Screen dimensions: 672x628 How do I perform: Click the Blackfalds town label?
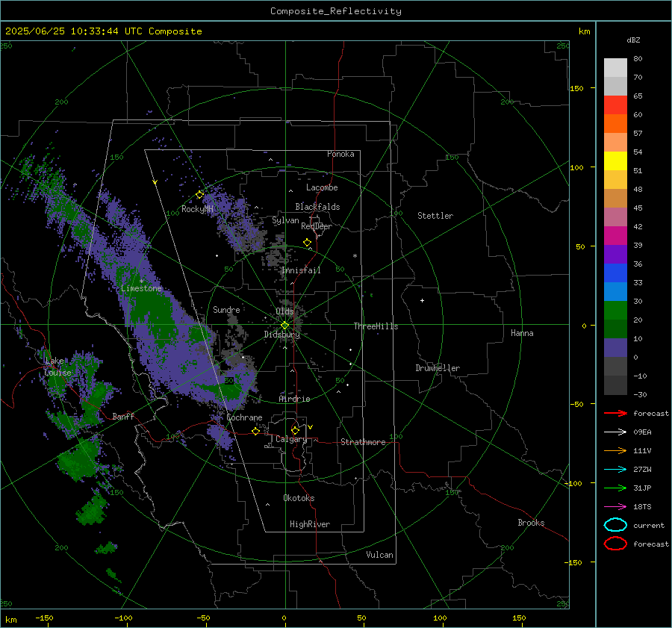click(317, 207)
